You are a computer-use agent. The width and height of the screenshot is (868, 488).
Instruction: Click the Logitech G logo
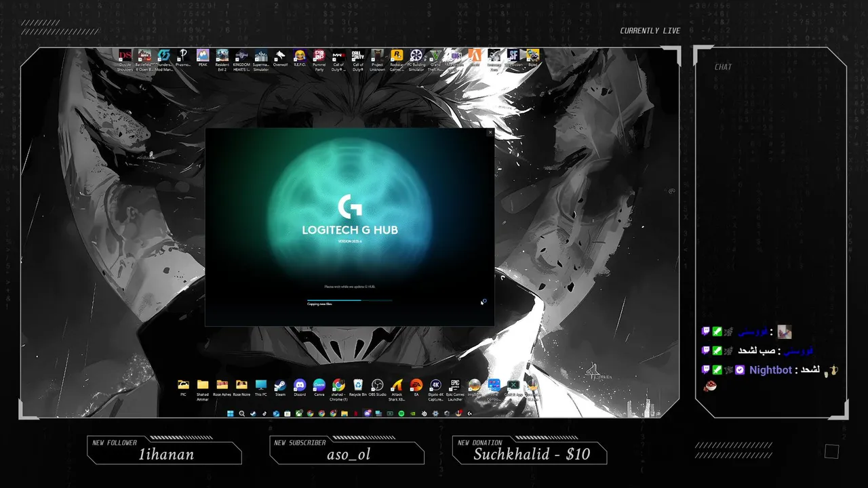(350, 207)
